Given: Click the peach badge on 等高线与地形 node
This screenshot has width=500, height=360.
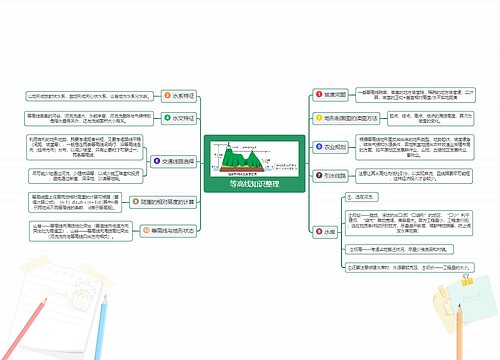Looking at the screenshot, I should point(146,230).
